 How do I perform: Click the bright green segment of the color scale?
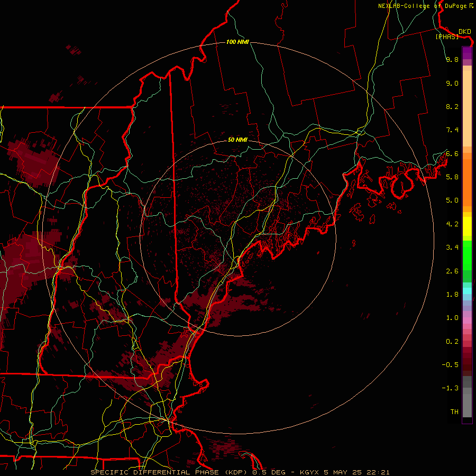[467, 255]
